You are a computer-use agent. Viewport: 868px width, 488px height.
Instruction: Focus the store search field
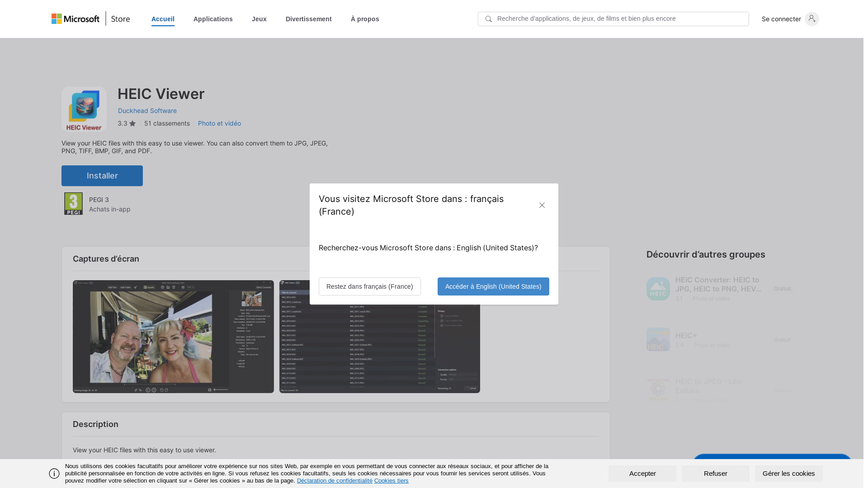point(613,19)
